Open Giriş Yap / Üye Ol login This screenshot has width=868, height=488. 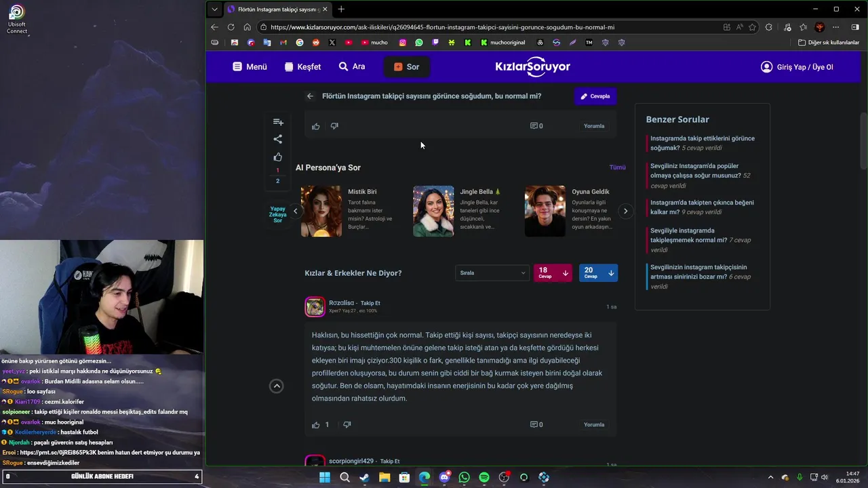pos(797,66)
